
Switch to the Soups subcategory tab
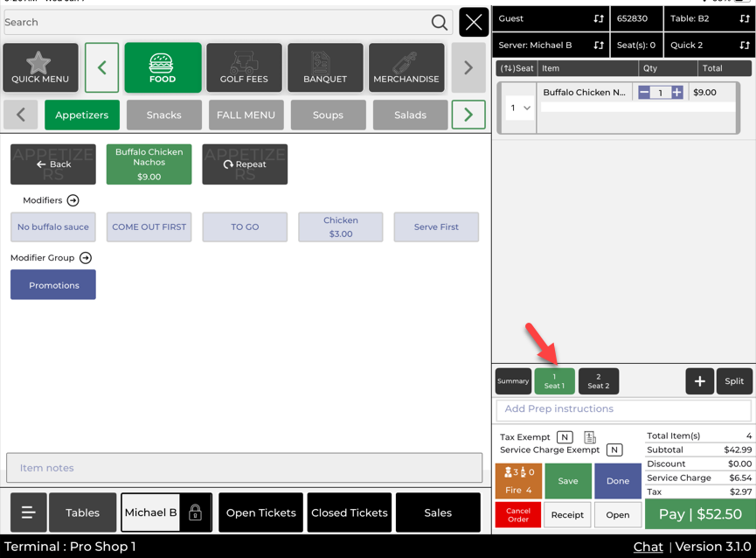328,115
